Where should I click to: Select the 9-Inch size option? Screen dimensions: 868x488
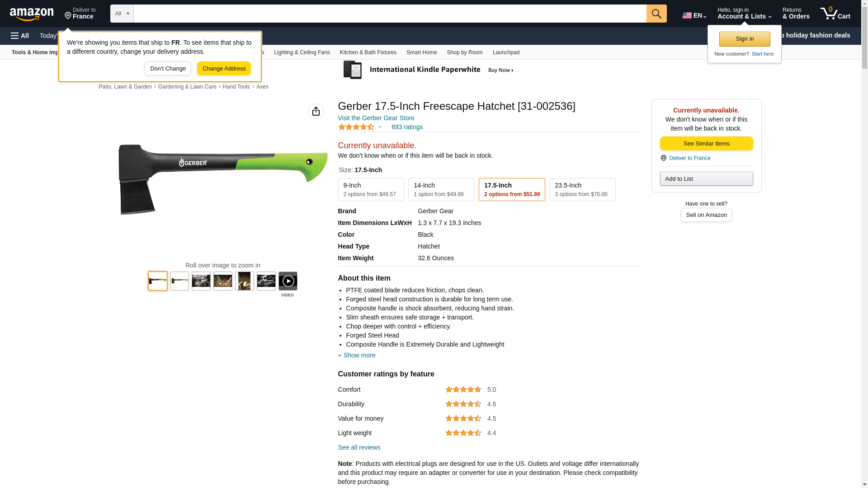371,189
